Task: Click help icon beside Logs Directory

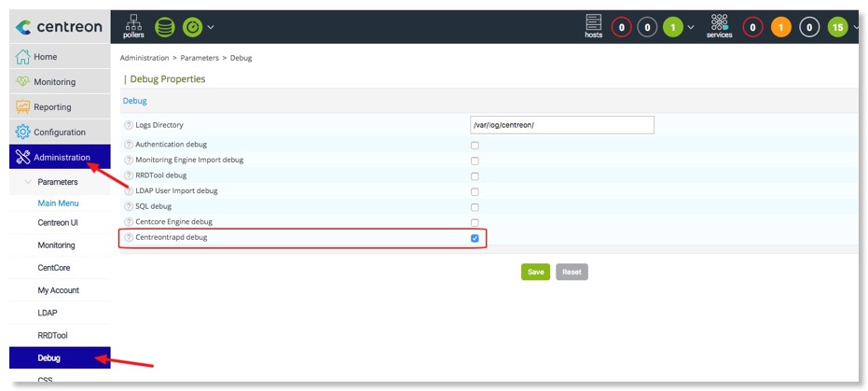Action: [129, 125]
